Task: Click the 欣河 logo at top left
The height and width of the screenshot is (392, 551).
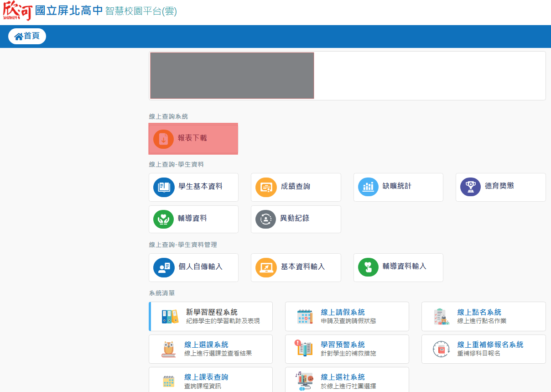Action: click(17, 11)
